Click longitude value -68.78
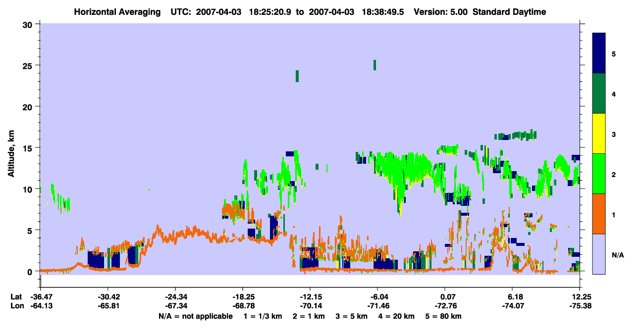 click(242, 306)
